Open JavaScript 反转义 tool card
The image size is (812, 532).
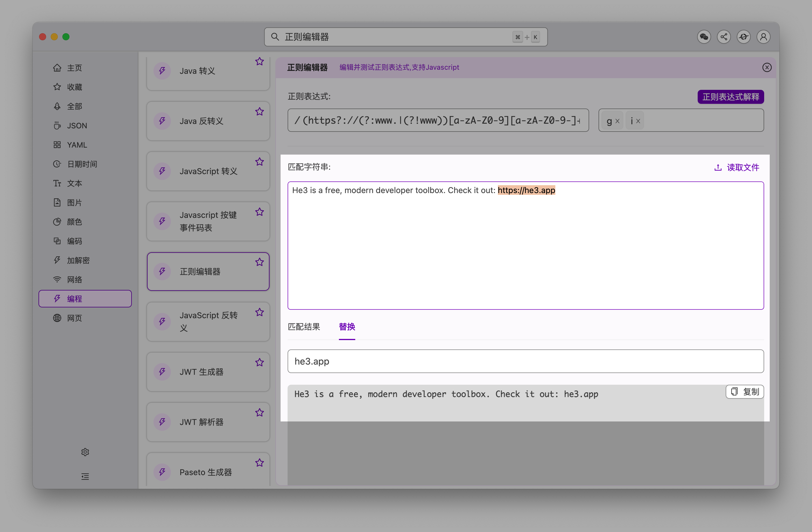pos(208,322)
